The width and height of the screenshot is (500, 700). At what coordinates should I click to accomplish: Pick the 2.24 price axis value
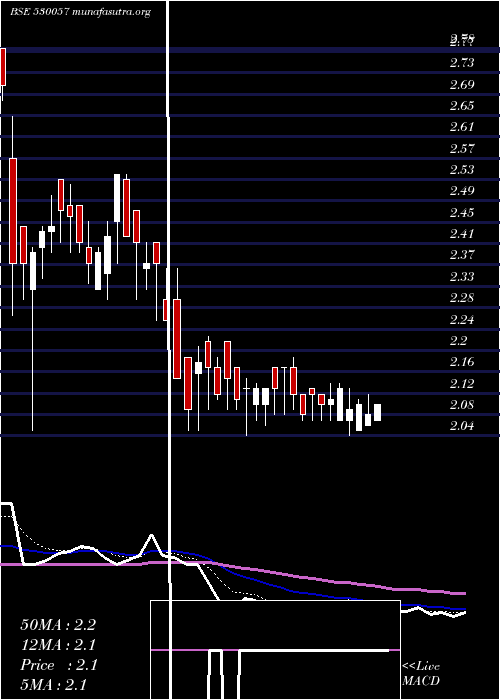click(x=462, y=319)
